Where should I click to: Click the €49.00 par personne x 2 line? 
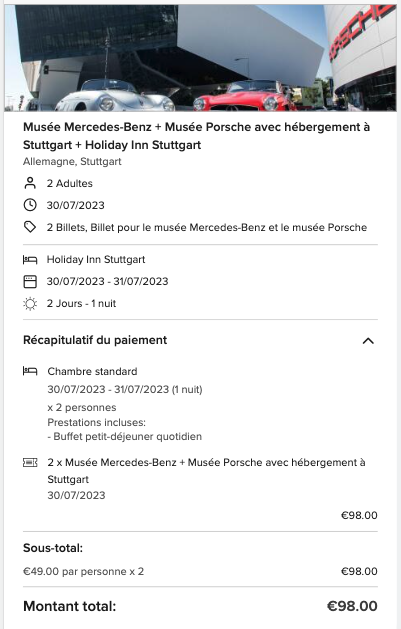pos(83,571)
